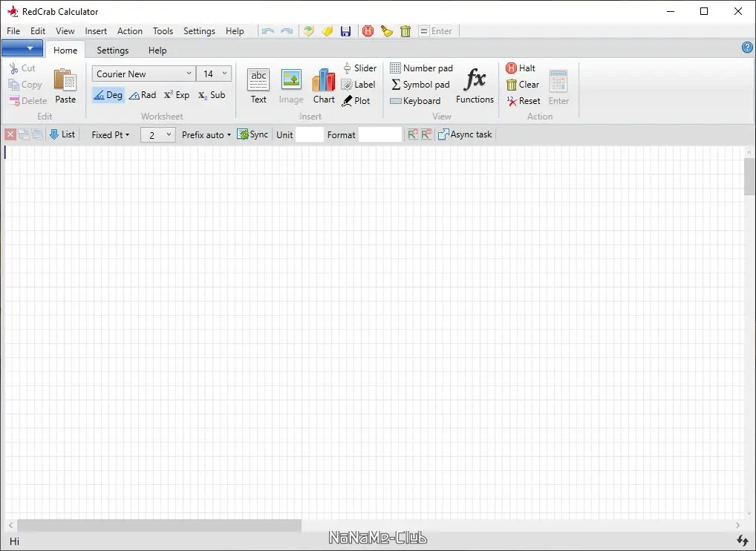Show the Number pad

point(421,68)
